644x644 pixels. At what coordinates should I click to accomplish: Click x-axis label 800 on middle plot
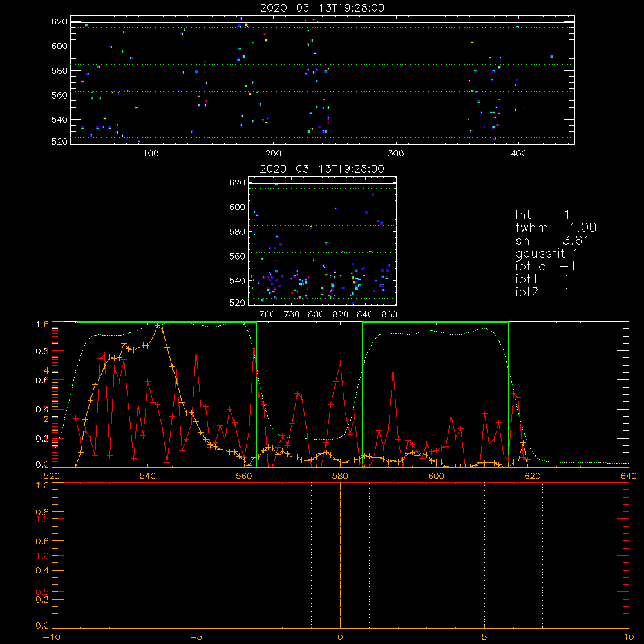(316, 315)
